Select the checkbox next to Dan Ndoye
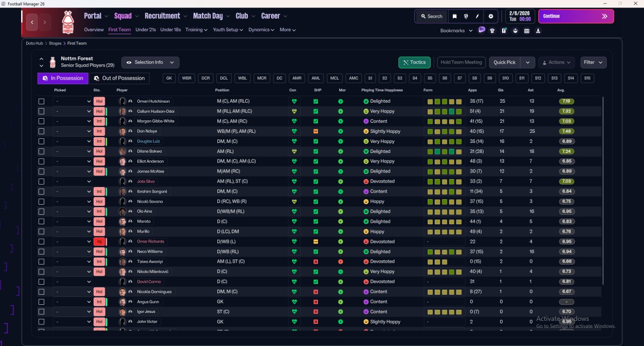 [41, 131]
